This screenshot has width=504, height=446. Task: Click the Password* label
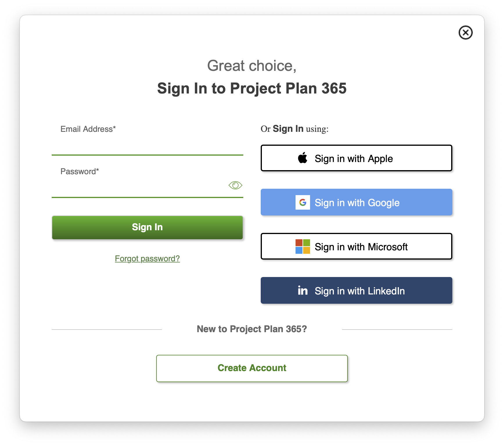[x=80, y=171]
